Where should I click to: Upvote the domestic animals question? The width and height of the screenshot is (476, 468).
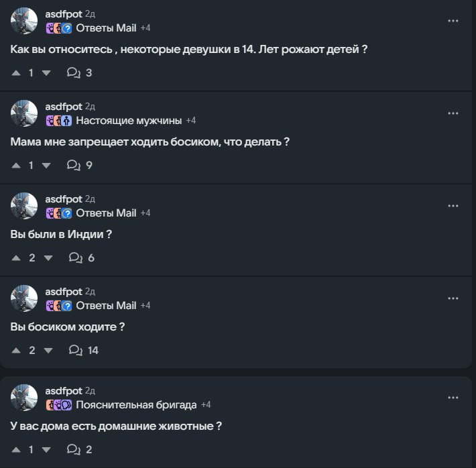pyautogui.click(x=16, y=449)
